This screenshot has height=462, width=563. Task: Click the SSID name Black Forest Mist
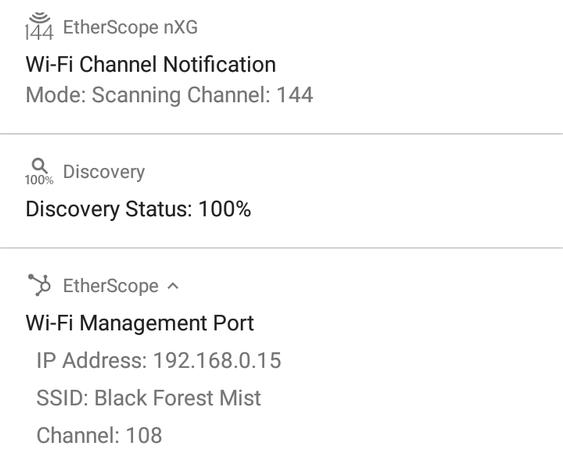tap(178, 398)
